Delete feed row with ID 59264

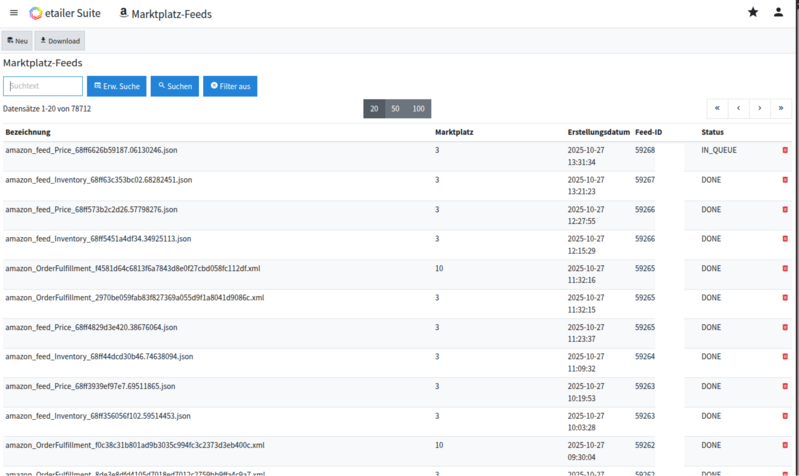coord(785,356)
